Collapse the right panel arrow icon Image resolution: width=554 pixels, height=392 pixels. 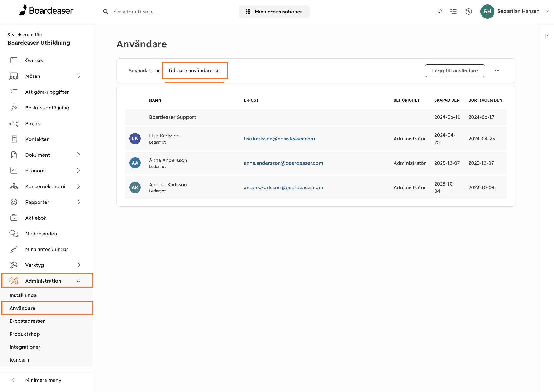click(x=548, y=36)
